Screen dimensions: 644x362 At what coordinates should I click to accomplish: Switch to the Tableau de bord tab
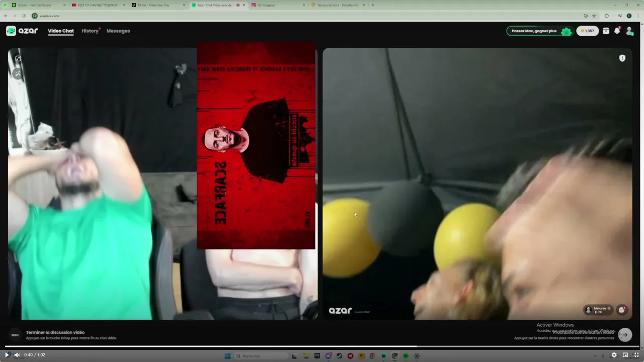point(338,5)
